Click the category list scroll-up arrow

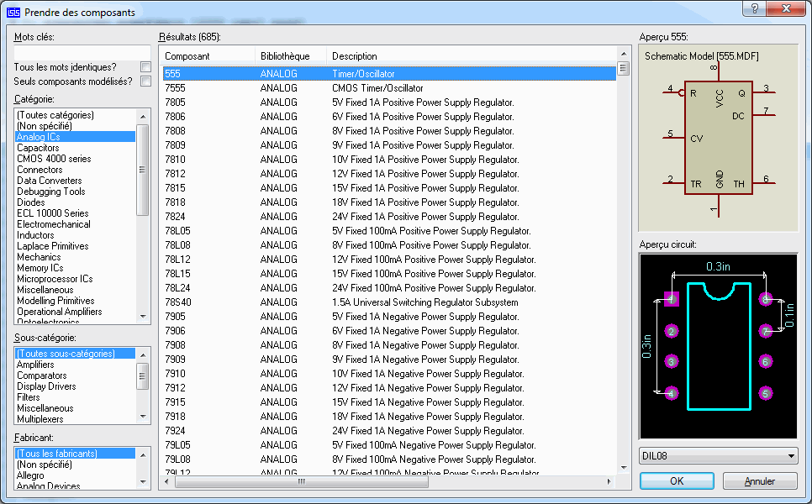(143, 116)
